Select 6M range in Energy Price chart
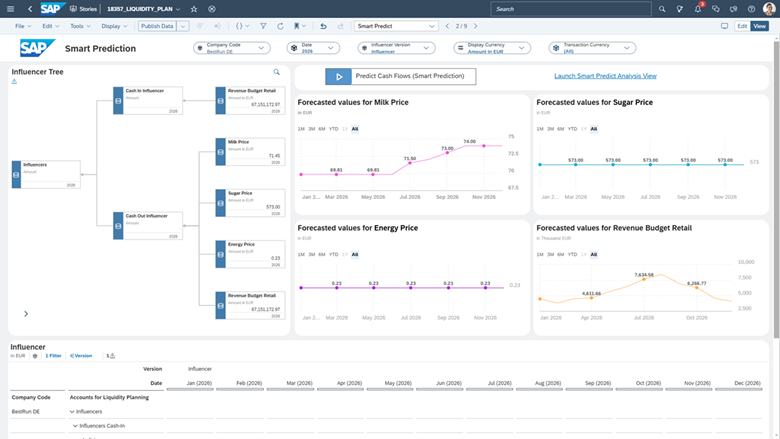The width and height of the screenshot is (780, 439). point(322,255)
